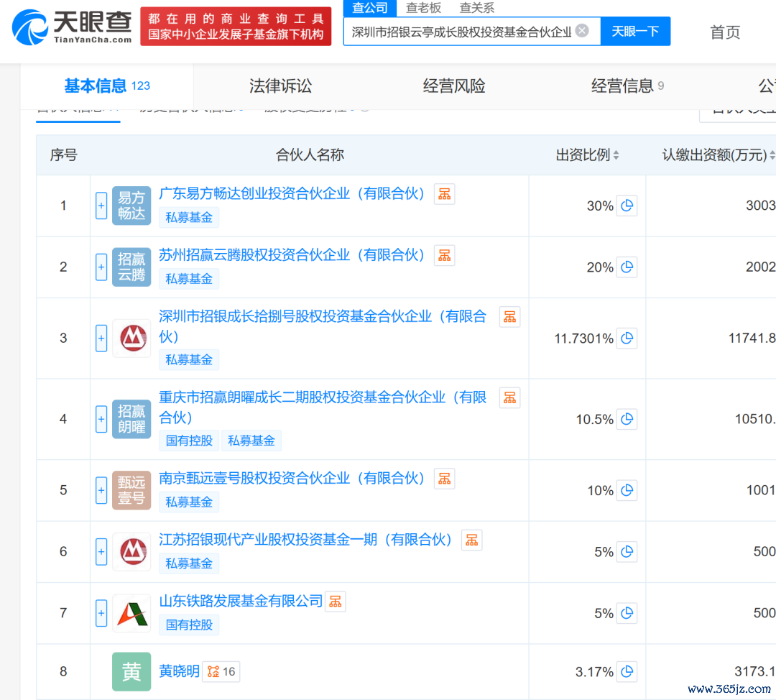This screenshot has height=700, width=776.
Task: Click 序号 column header
Action: 63,155
